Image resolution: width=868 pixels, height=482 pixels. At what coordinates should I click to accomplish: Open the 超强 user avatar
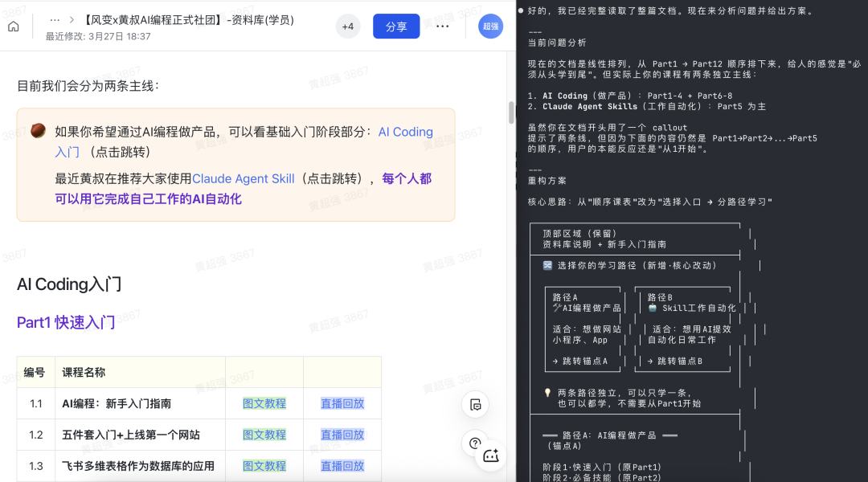click(490, 27)
